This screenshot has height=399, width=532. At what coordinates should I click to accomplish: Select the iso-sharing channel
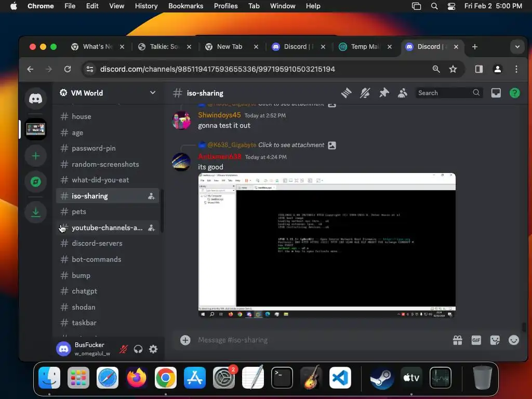(107, 196)
